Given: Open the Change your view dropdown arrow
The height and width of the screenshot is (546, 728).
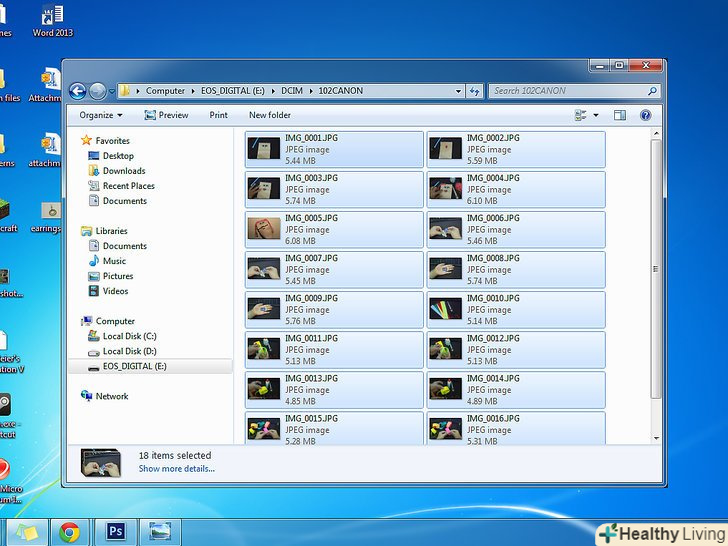Looking at the screenshot, I should pyautogui.click(x=596, y=115).
